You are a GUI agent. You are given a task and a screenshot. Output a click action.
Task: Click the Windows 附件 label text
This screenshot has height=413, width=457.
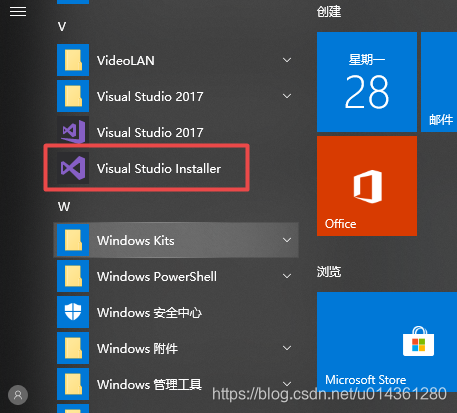137,349
